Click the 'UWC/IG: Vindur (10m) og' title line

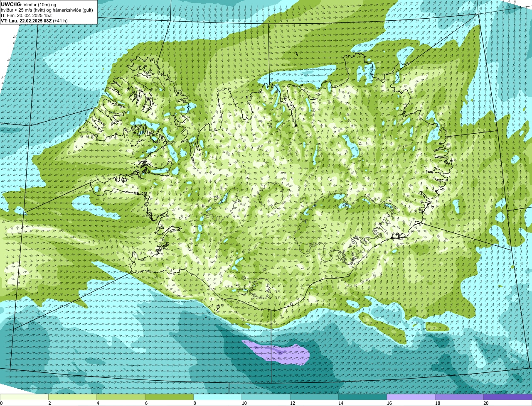28,4
